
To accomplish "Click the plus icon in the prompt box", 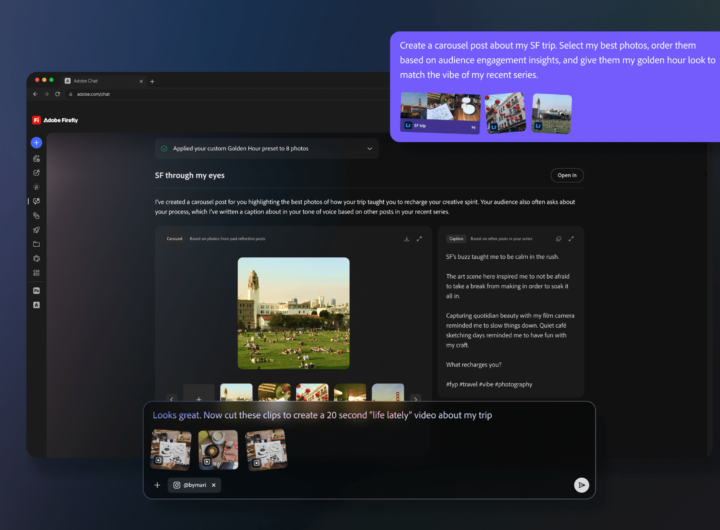I will coord(157,485).
